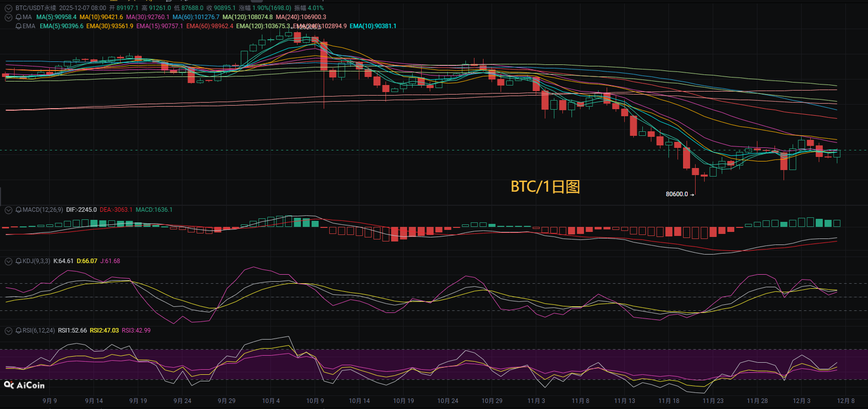
Task: Open the MACD(12,26,9) indicator settings label
Action: click(x=43, y=210)
